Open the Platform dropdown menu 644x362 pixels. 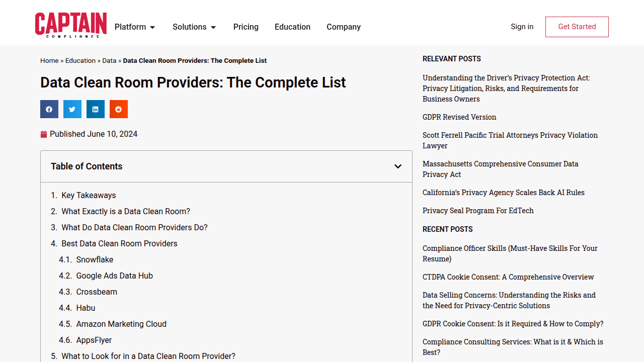coord(135,27)
